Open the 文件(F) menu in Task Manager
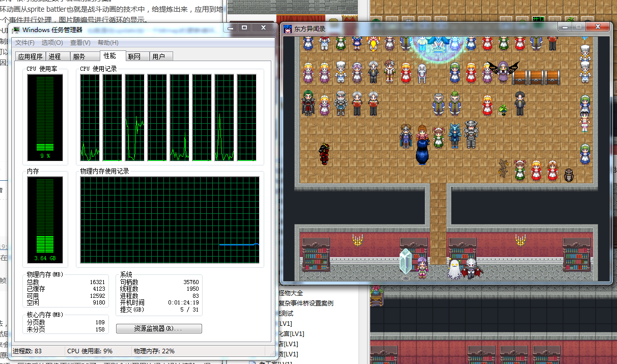The height and width of the screenshot is (364, 617). pyautogui.click(x=25, y=43)
